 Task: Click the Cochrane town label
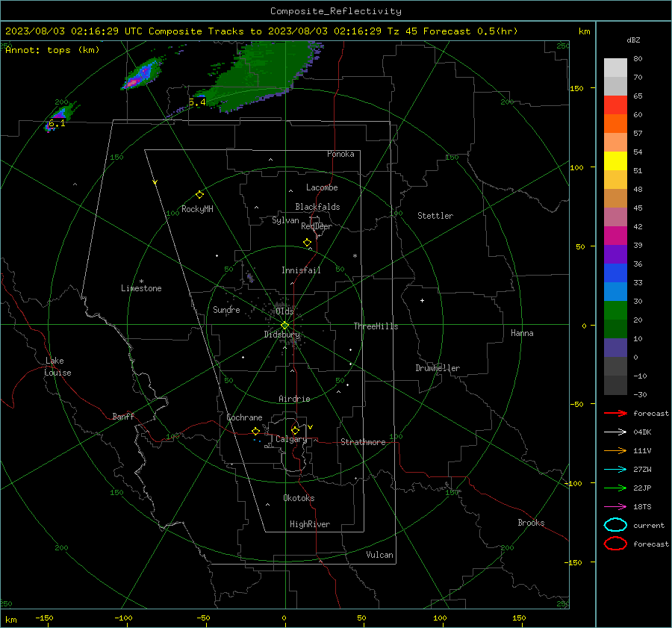pos(244,417)
